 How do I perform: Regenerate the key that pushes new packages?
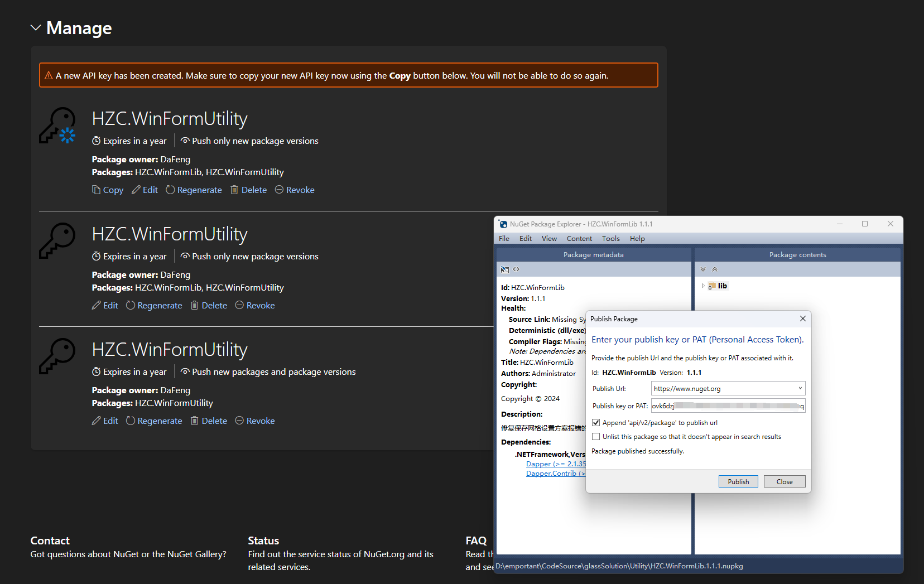155,421
